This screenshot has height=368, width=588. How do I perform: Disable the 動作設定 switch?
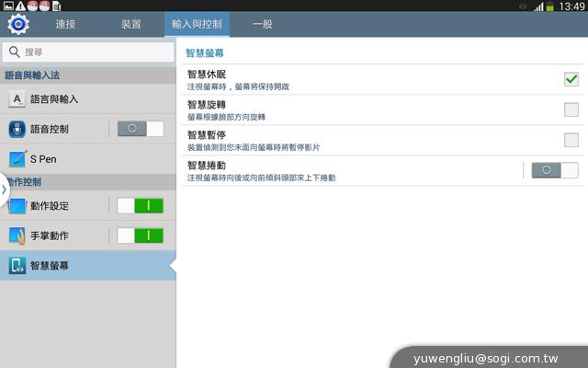[x=141, y=205]
